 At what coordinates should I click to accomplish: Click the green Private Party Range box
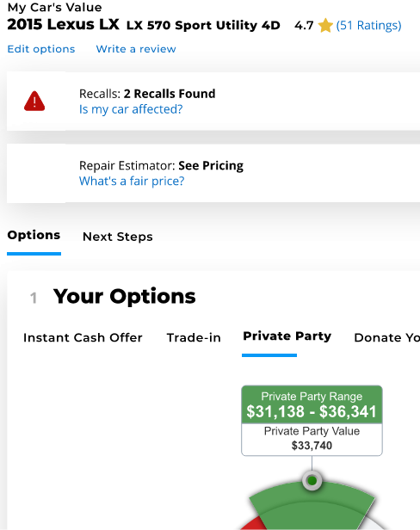[x=312, y=404]
